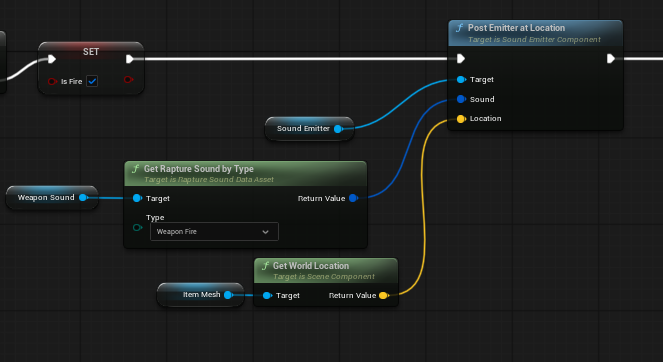Click the SET node output execution pin
This screenshot has height=362, width=663.
[130, 59]
